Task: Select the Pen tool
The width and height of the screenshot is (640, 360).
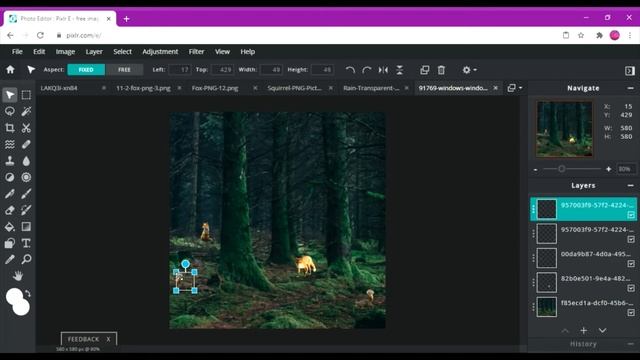Action: pyautogui.click(x=10, y=193)
